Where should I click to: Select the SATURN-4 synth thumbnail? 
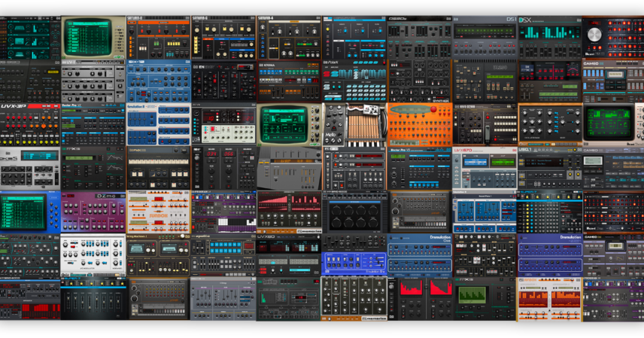[x=289, y=38]
